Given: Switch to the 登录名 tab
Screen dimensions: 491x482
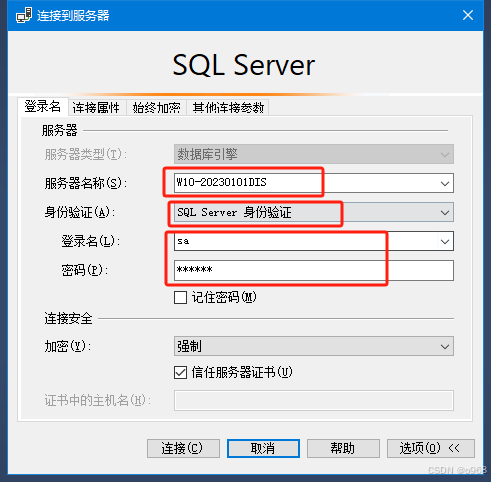Looking at the screenshot, I should (43, 107).
